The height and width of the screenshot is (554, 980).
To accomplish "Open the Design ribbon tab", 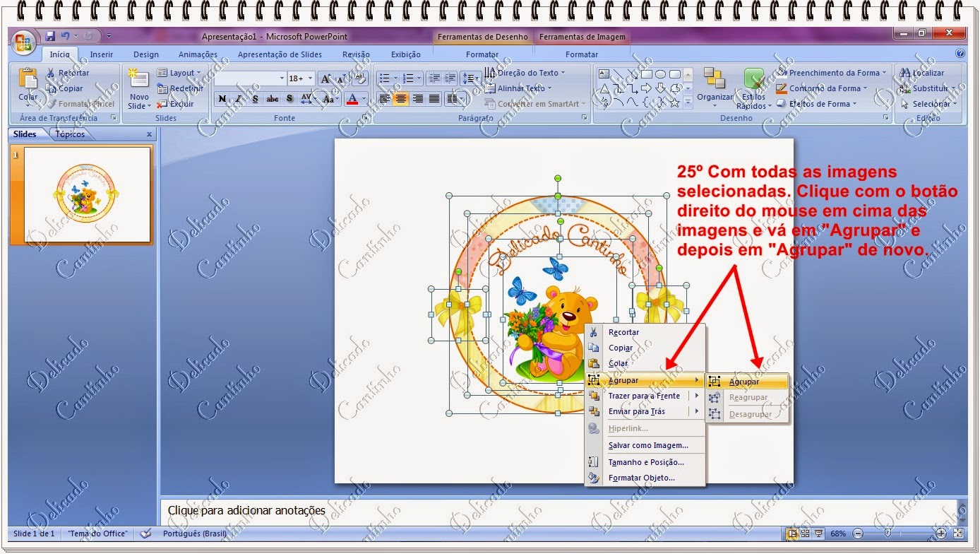I will [145, 54].
